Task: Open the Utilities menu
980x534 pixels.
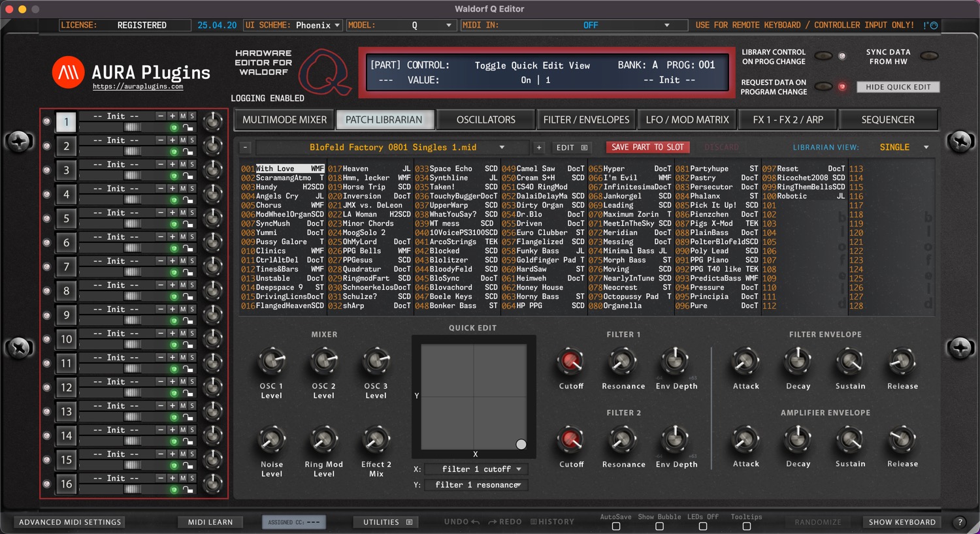Action: click(387, 522)
